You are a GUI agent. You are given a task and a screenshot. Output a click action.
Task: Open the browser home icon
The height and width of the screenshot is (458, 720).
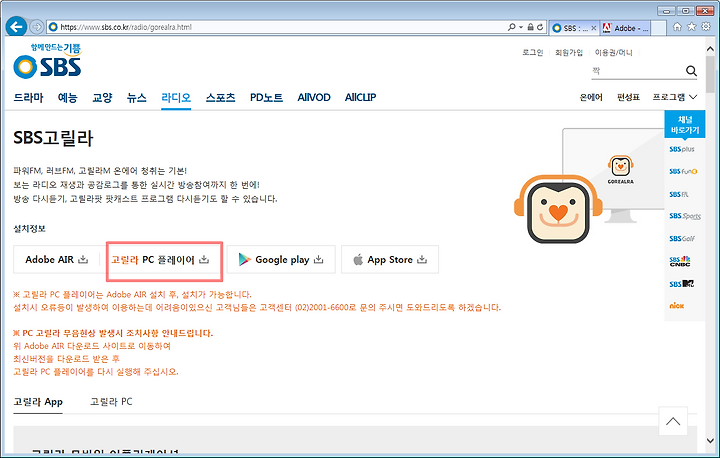pos(677,27)
